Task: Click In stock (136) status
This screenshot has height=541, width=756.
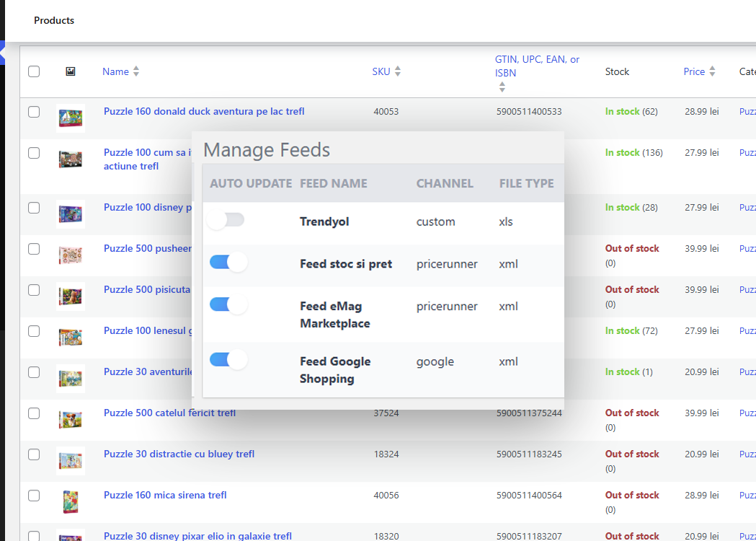Action: pyautogui.click(x=634, y=152)
